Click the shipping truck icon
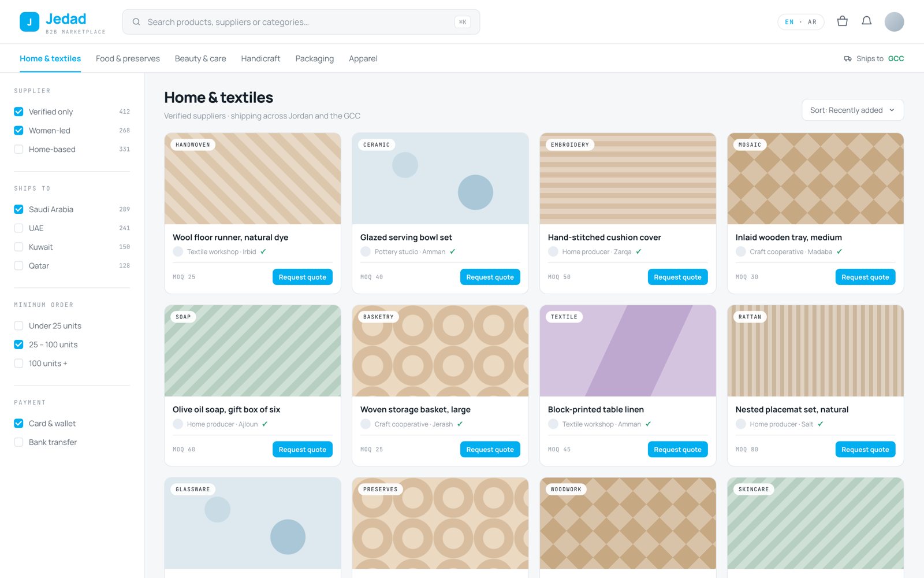This screenshot has width=924, height=578. pyautogui.click(x=848, y=59)
